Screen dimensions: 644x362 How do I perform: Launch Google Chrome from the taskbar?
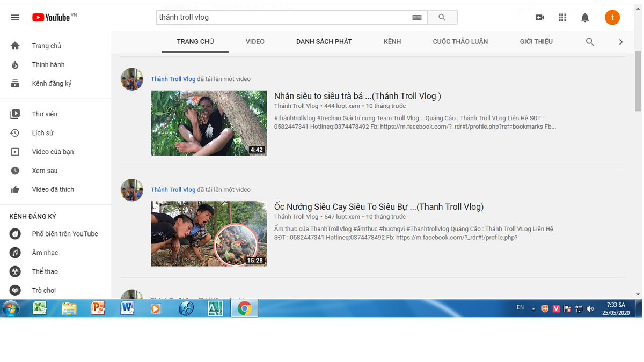pyautogui.click(x=245, y=308)
